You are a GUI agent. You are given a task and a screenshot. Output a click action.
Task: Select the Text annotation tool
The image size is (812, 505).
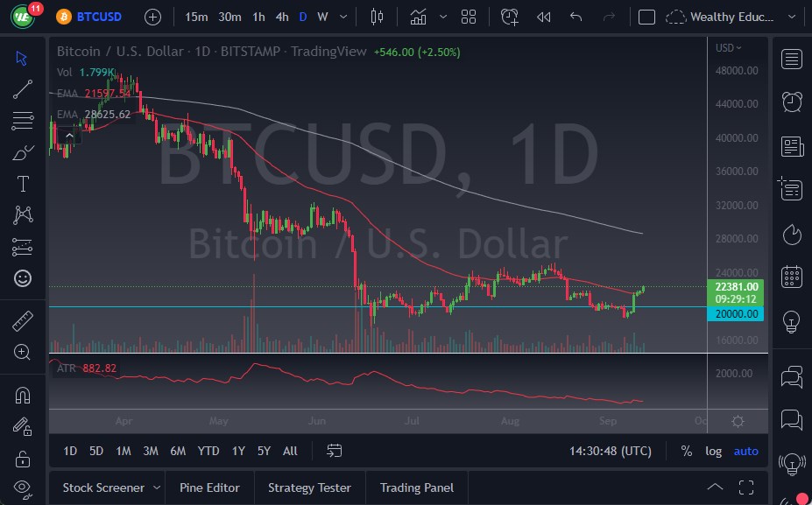[22, 183]
